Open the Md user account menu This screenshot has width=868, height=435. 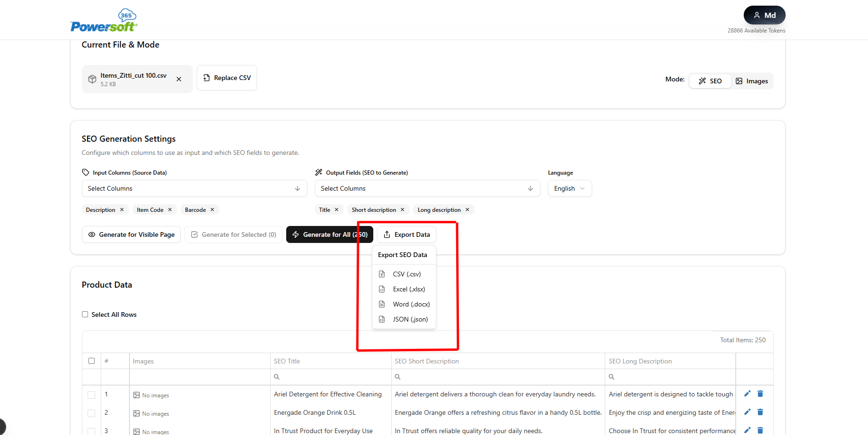coord(764,15)
